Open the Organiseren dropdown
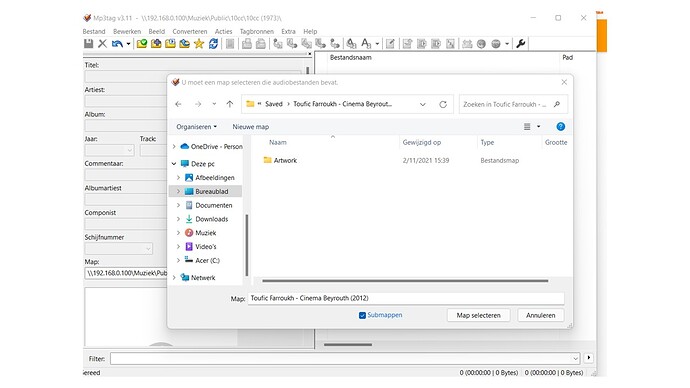This screenshot has width=690, height=388. point(196,127)
